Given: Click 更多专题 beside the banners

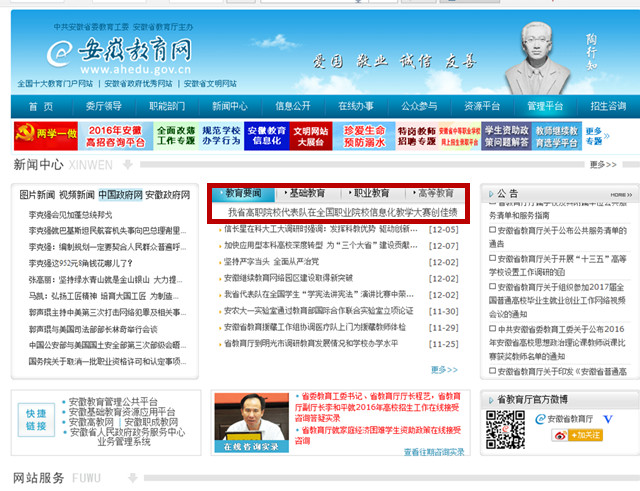Looking at the screenshot, I should tap(597, 136).
